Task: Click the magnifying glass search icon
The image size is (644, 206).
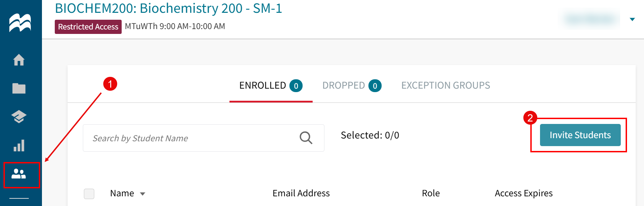Action: [x=306, y=138]
